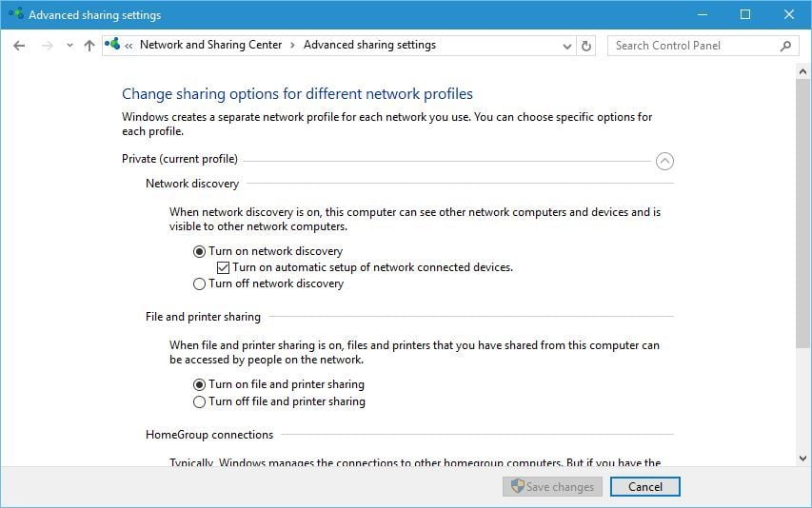Expand breadcrumb chevron after Network and Sharing Center

[292, 45]
